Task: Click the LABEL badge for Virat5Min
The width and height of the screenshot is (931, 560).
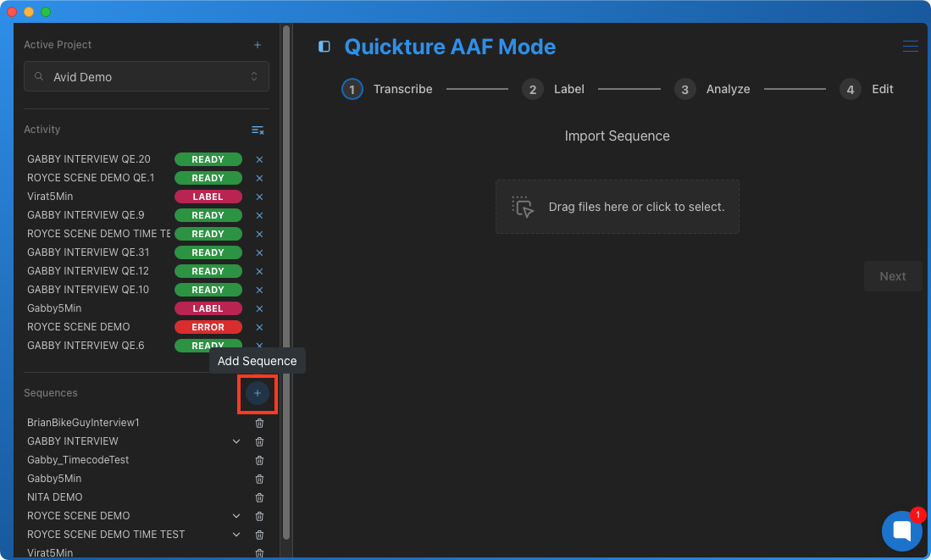Action: coord(208,197)
